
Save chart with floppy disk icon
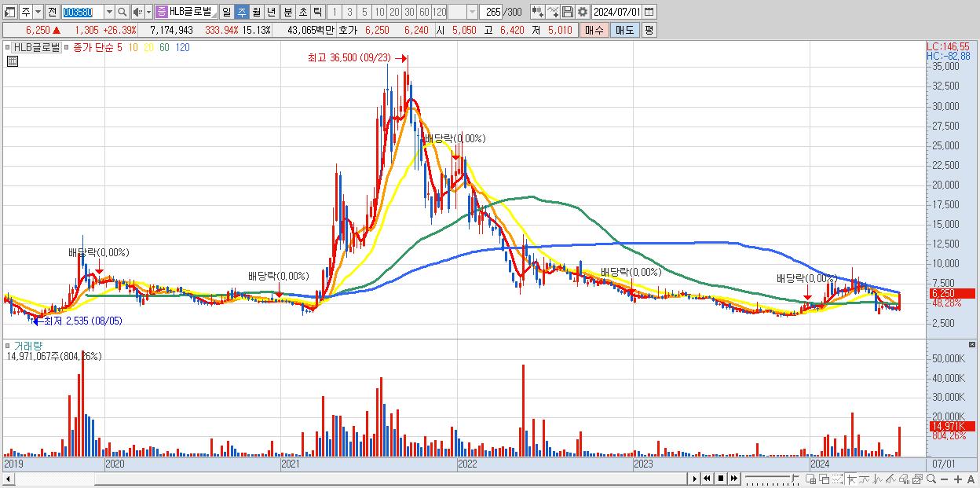[568, 12]
